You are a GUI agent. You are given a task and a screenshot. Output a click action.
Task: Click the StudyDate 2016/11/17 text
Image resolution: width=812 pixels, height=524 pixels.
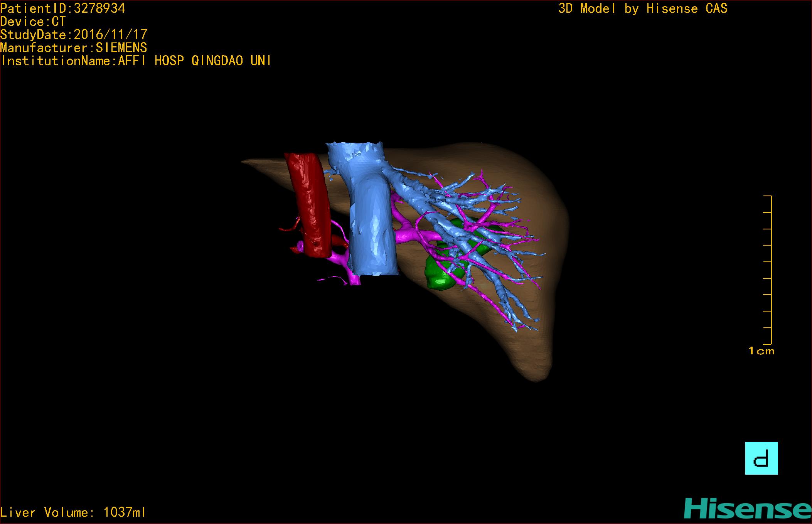[x=74, y=35]
